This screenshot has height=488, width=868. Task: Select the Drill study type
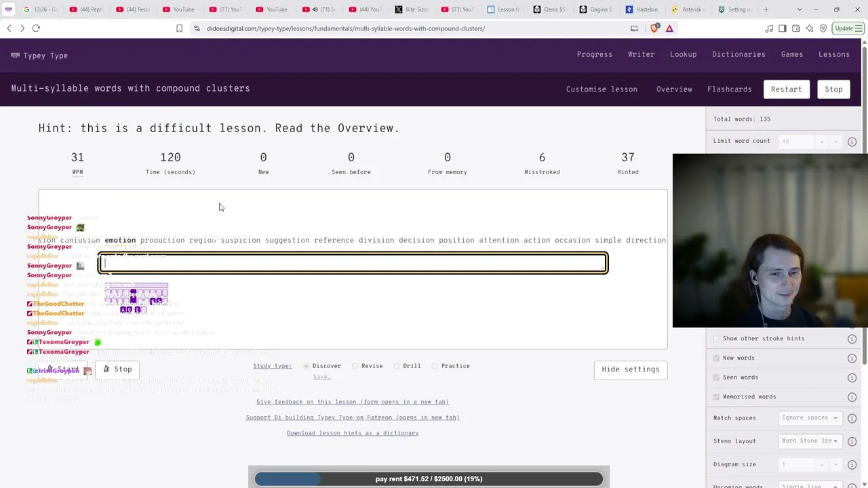click(397, 366)
